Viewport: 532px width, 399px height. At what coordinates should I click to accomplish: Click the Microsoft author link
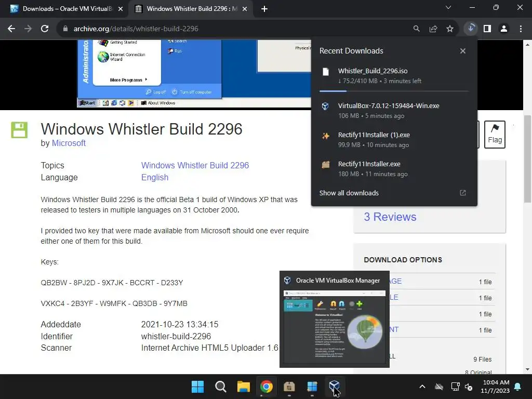[69, 143]
